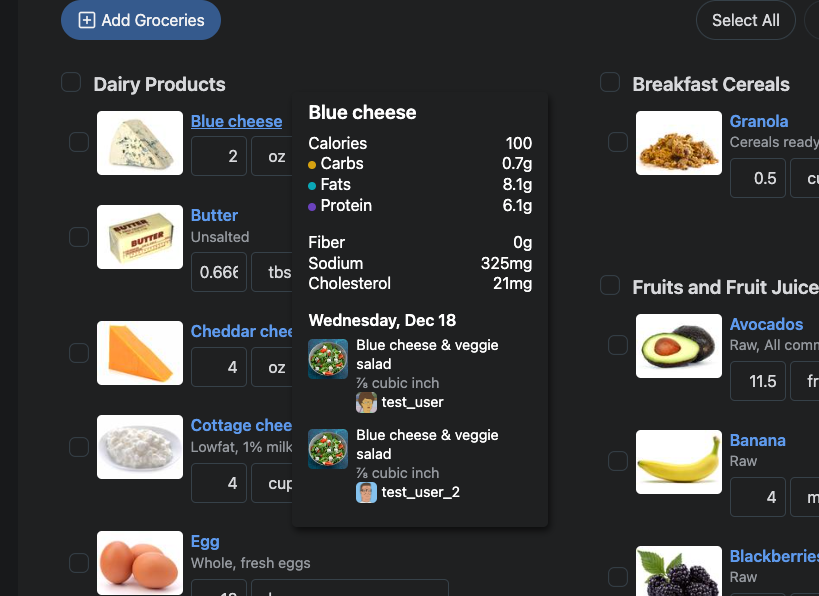The image size is (819, 596).
Task: Open the Blue cheese link
Action: pyautogui.click(x=236, y=121)
